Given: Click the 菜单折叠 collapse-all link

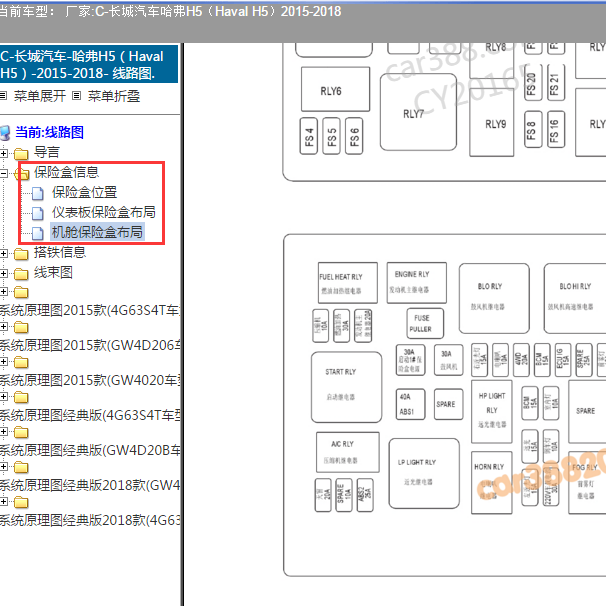Looking at the screenshot, I should click(114, 96).
